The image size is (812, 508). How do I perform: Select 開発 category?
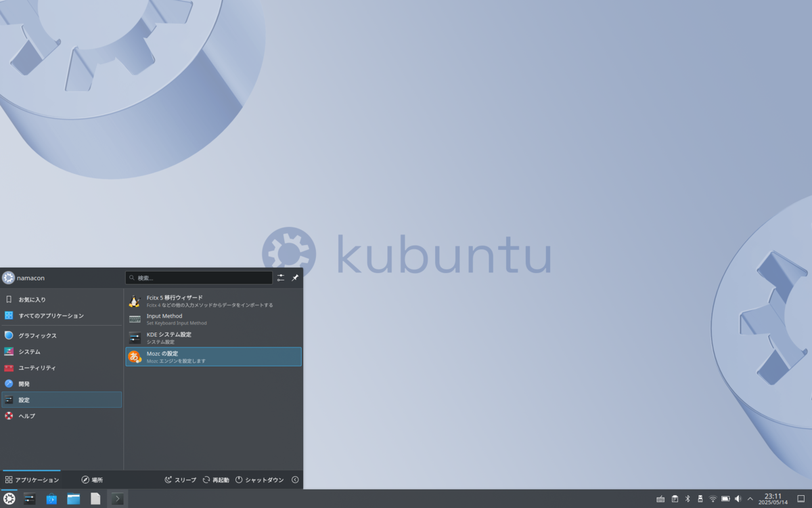62,383
